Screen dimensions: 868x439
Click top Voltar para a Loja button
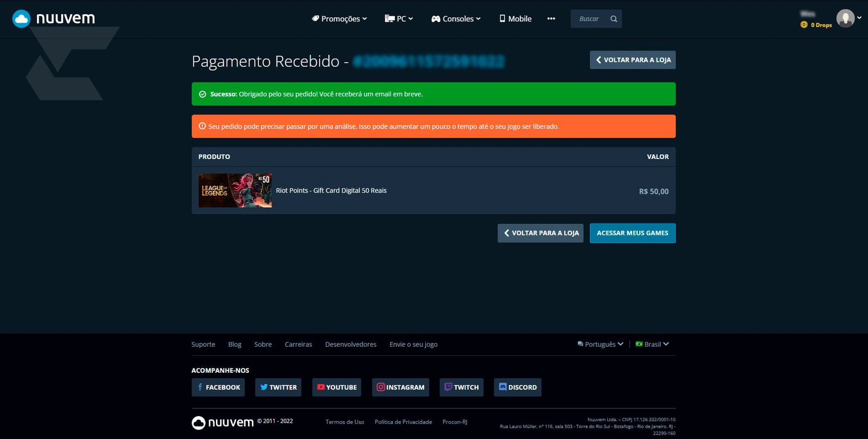pyautogui.click(x=633, y=60)
